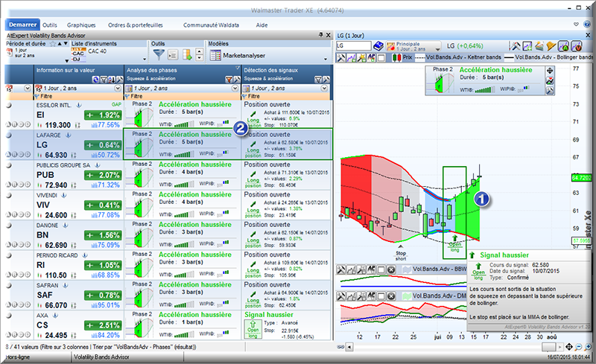
Task: Open chart tools hammer icon in LG toolbar
Action: [x=515, y=46]
